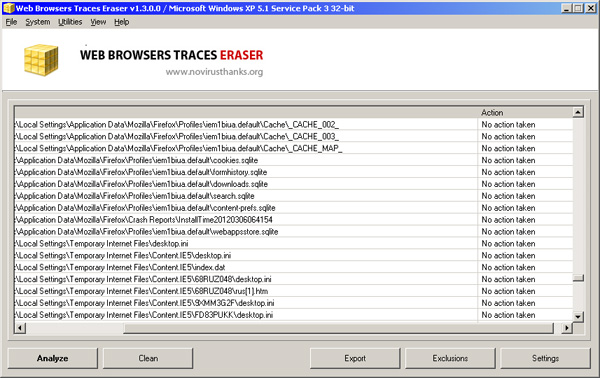Select the cookies.sqlite row
Viewport: 600px width, 378px height.
click(293, 160)
